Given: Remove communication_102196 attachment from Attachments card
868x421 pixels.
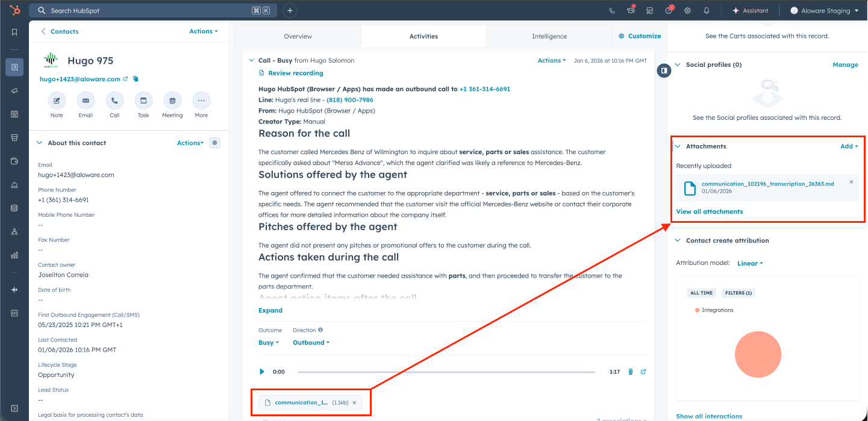Looking at the screenshot, I should tap(851, 182).
